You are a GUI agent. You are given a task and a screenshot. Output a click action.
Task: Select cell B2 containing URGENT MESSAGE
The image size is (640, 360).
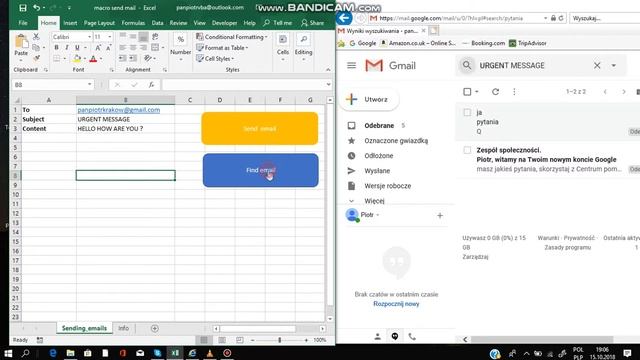coord(125,119)
